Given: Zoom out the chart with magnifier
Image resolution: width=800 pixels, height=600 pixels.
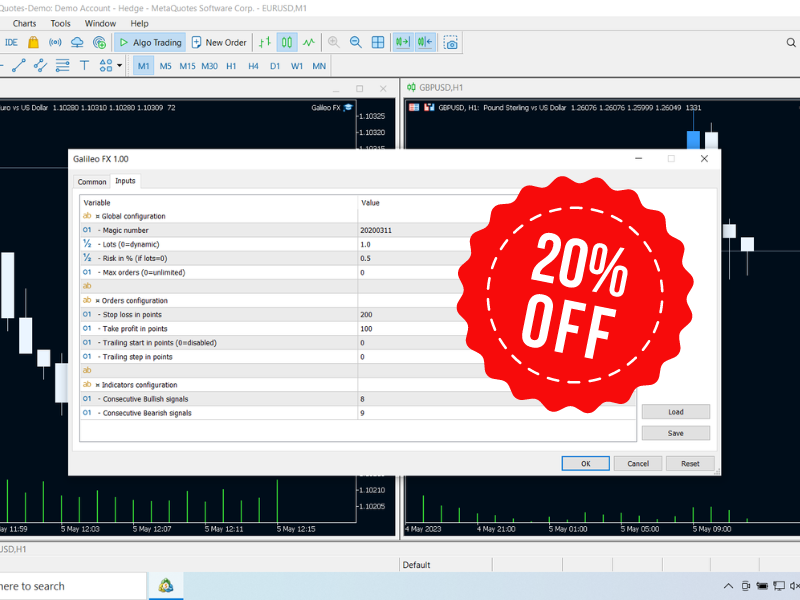Looking at the screenshot, I should [x=356, y=43].
